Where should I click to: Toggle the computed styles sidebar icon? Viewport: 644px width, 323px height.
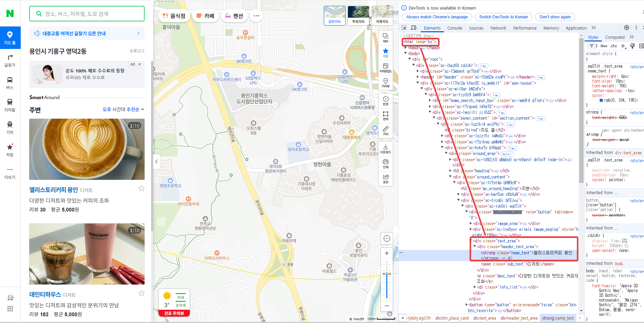pyautogui.click(x=641, y=46)
